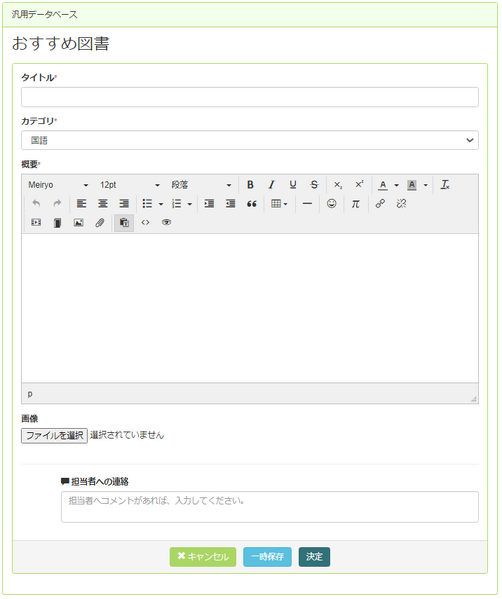Open the 段落 paragraph format dropdown
The width and height of the screenshot is (502, 599).
(x=201, y=185)
